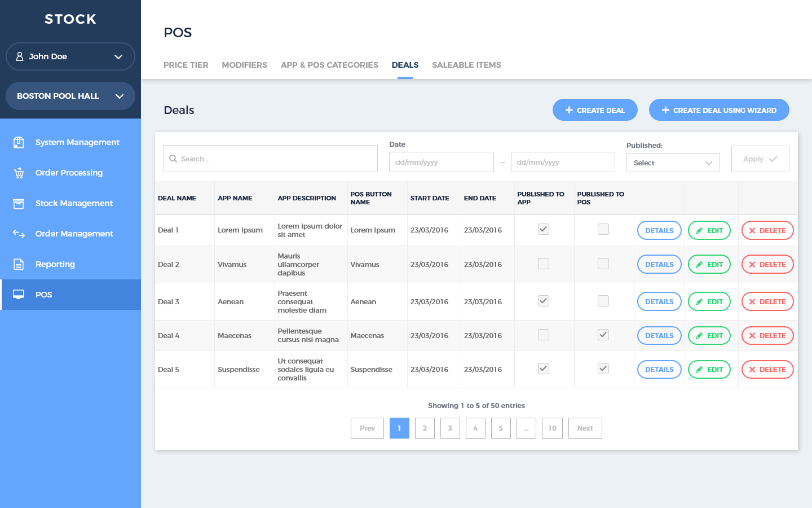Go to page 2 of deals
The width and height of the screenshot is (812, 508).
[x=425, y=428]
